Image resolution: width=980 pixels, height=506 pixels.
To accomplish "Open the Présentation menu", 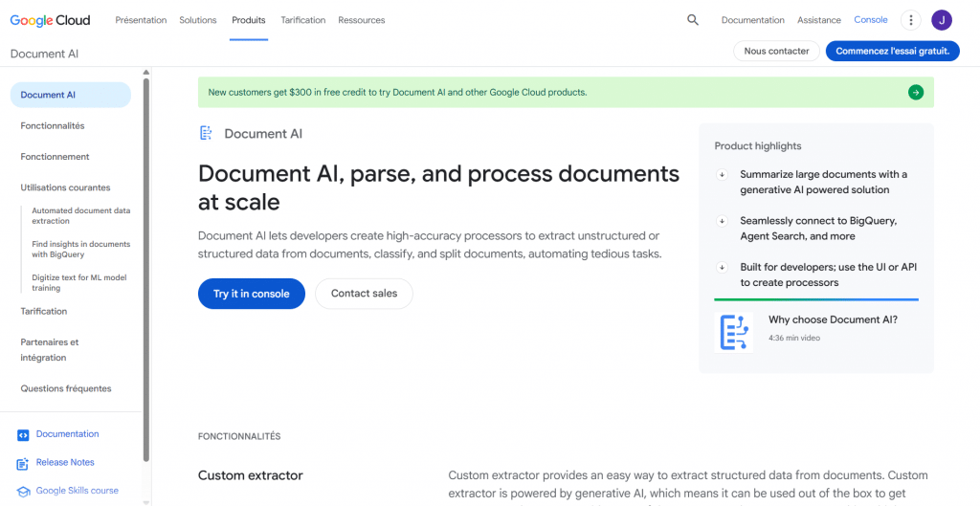I will 141,20.
